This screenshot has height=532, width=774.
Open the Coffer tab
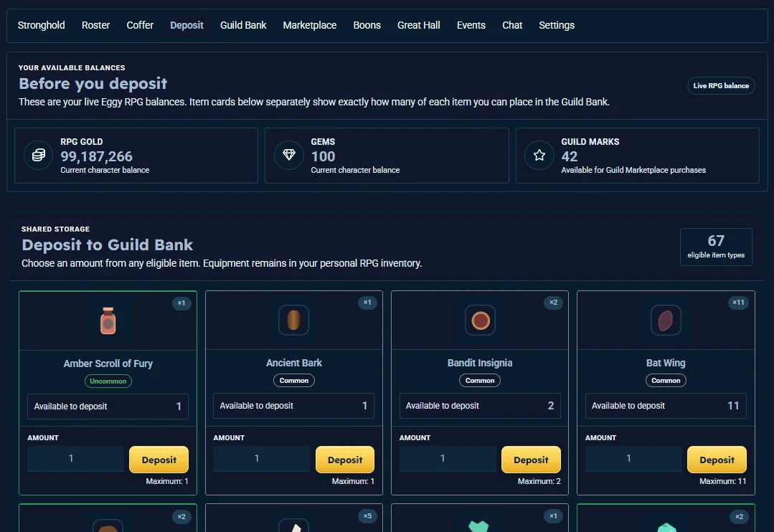pos(140,25)
